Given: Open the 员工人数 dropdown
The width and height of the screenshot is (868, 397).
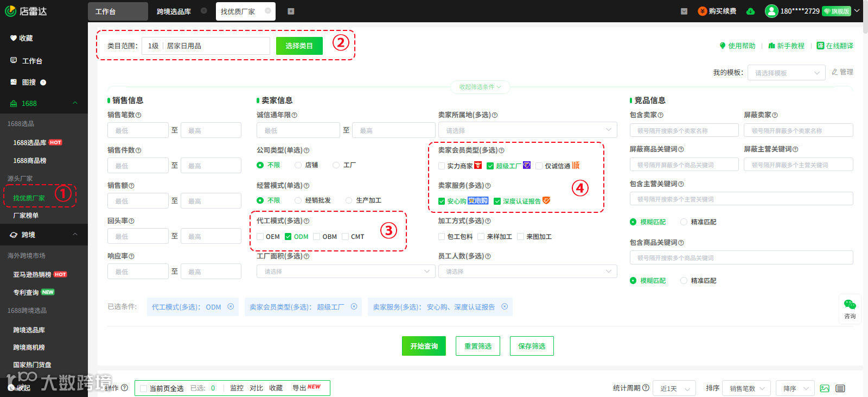Looking at the screenshot, I should pyautogui.click(x=527, y=272).
